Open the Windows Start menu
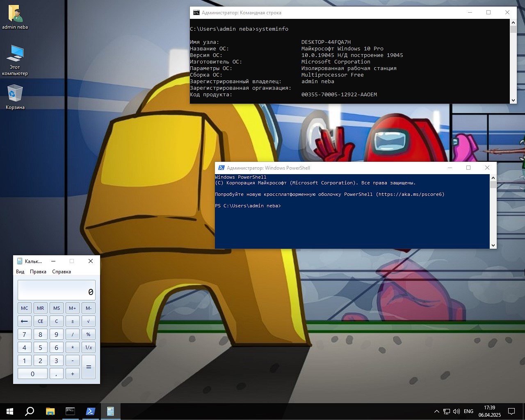 [x=10, y=411]
